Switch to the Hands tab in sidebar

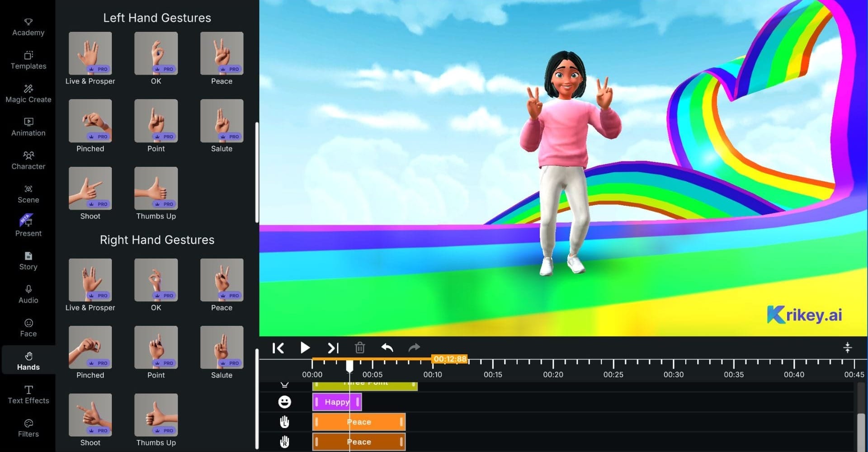click(x=28, y=360)
